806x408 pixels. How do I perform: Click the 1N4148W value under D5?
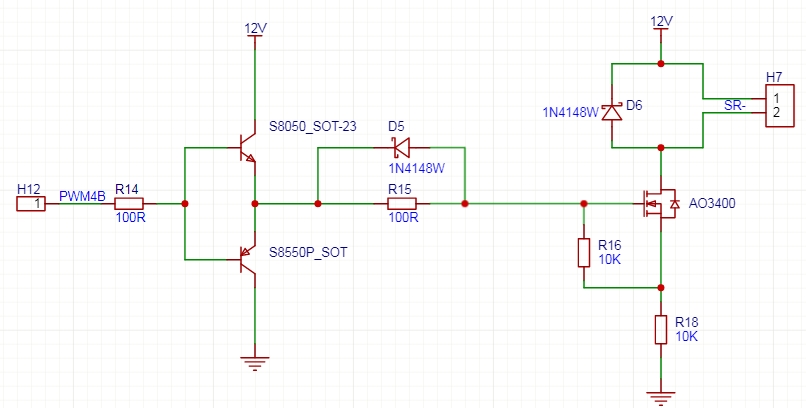[416, 168]
